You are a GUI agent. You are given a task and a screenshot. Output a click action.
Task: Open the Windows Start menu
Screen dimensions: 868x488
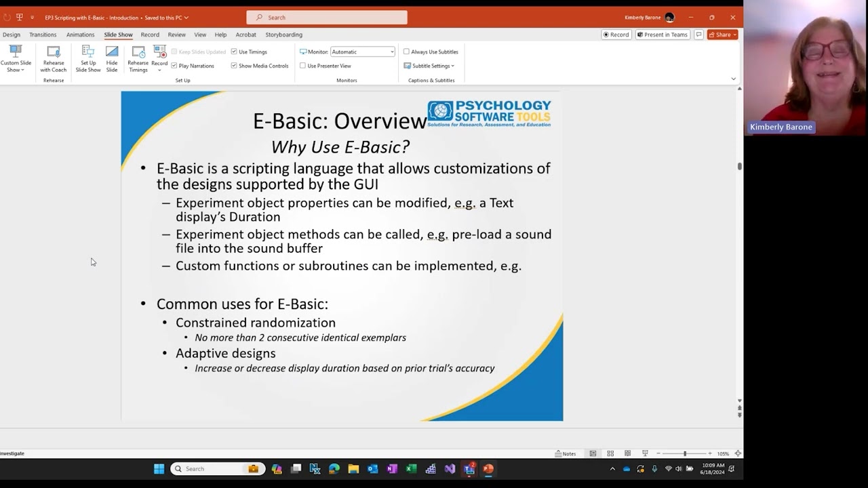pyautogui.click(x=159, y=468)
